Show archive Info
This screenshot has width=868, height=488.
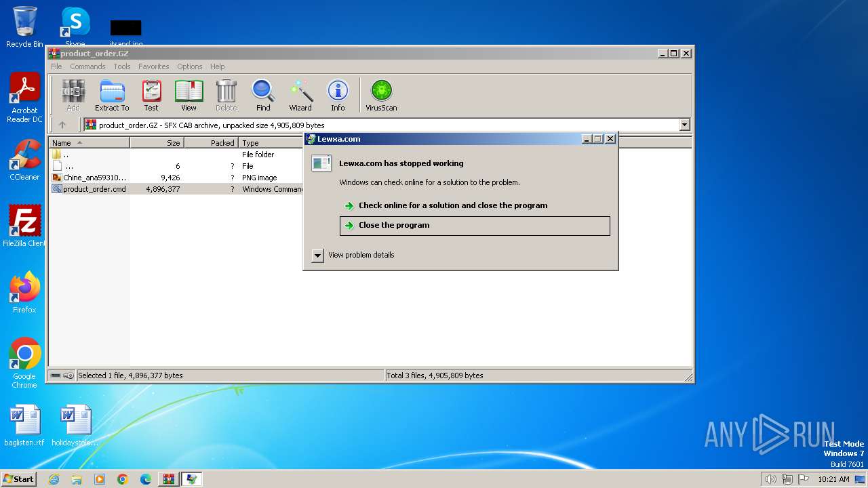tap(338, 95)
